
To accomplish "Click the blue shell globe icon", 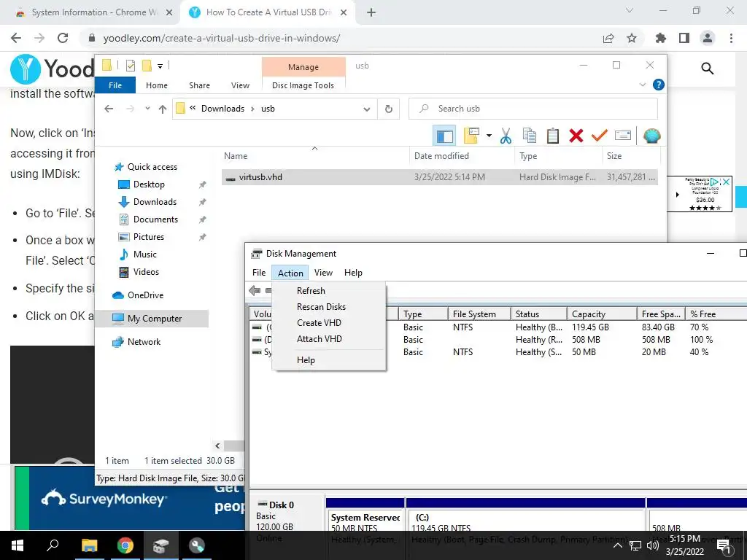I will 651,136.
